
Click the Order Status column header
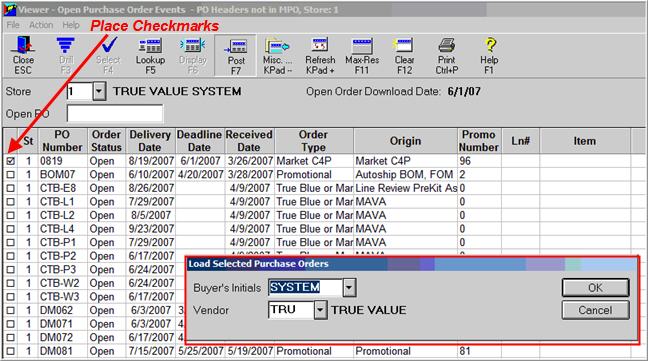pos(106,141)
